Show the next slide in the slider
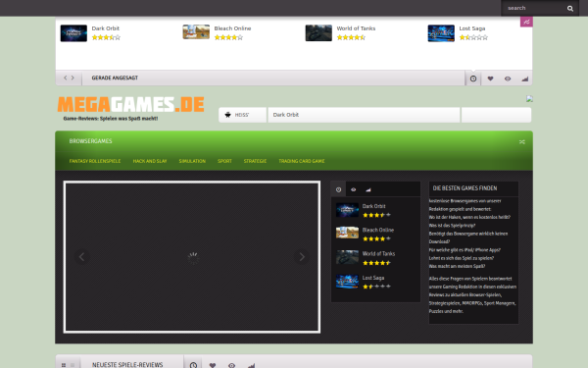 click(302, 257)
